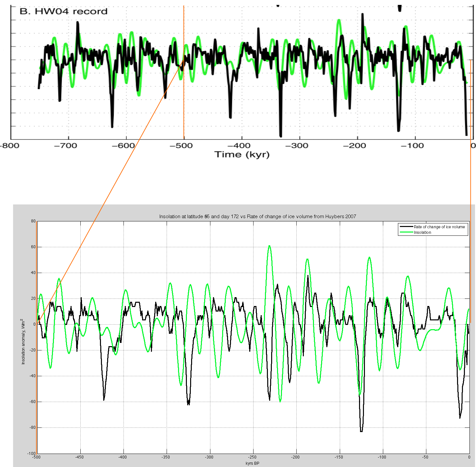The image size is (476, 467).
Task: Click the "kyrs BP" x-axis title
Action: pyautogui.click(x=252, y=463)
